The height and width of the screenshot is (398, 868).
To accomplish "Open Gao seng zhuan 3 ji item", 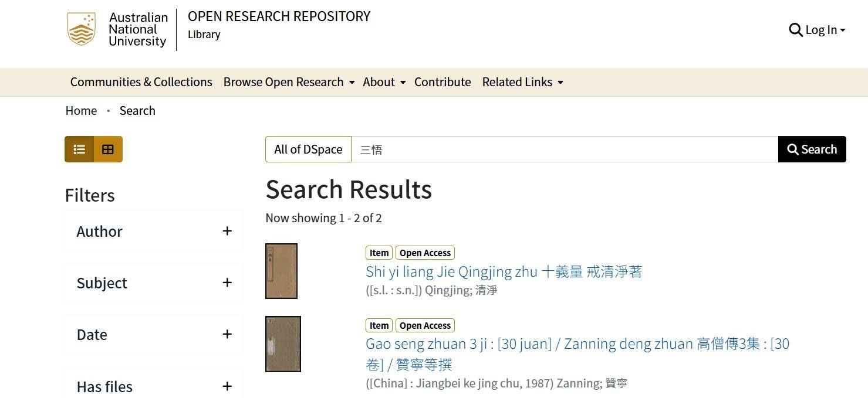I will 577,353.
